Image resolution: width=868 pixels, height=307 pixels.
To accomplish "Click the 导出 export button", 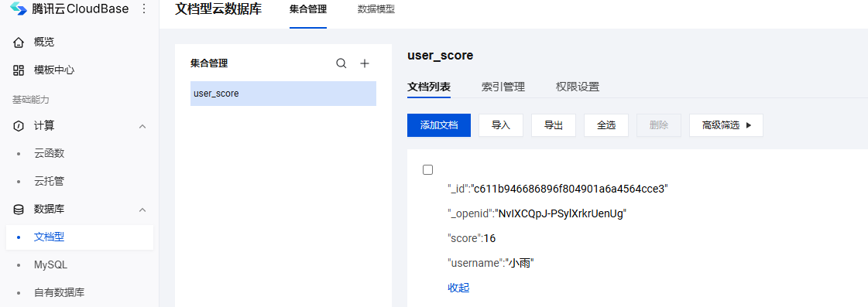I will 554,125.
